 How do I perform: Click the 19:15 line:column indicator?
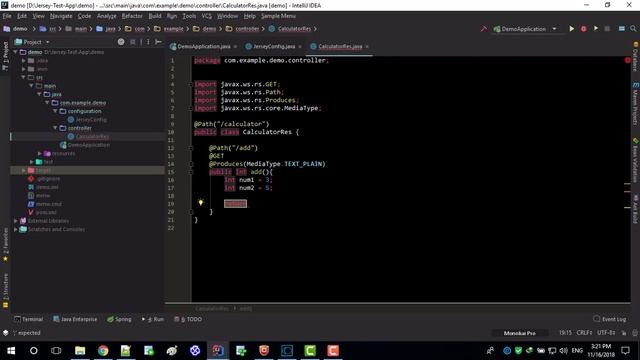coord(565,333)
